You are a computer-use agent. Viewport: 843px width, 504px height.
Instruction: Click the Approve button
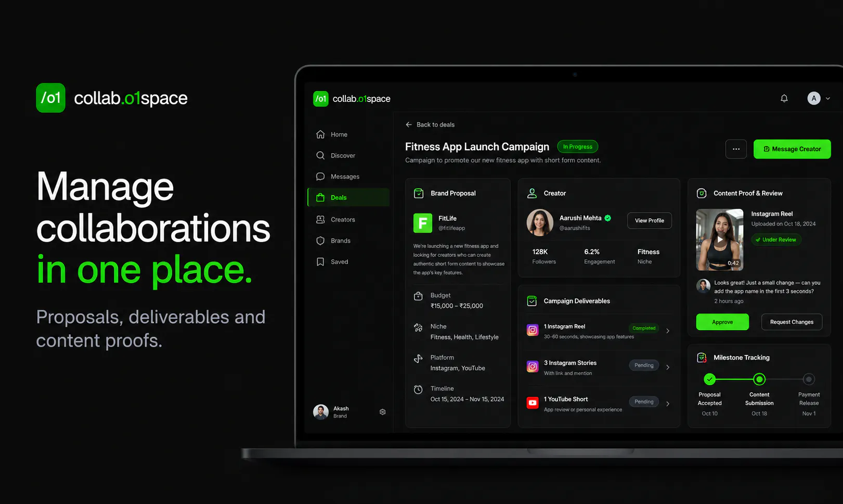(722, 322)
